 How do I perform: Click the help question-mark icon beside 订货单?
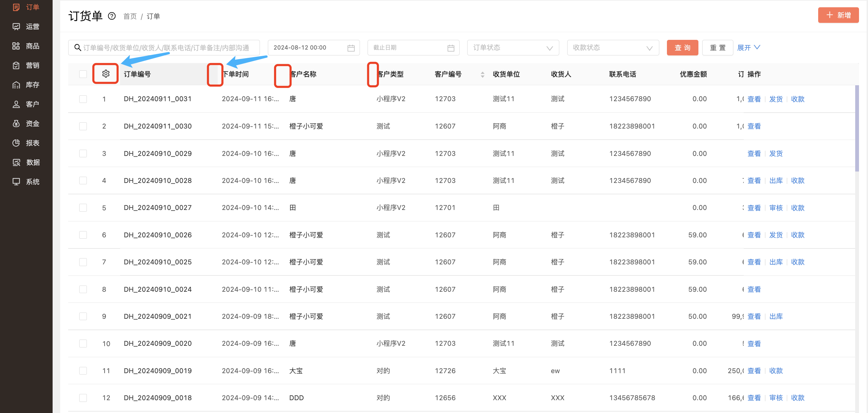(112, 16)
